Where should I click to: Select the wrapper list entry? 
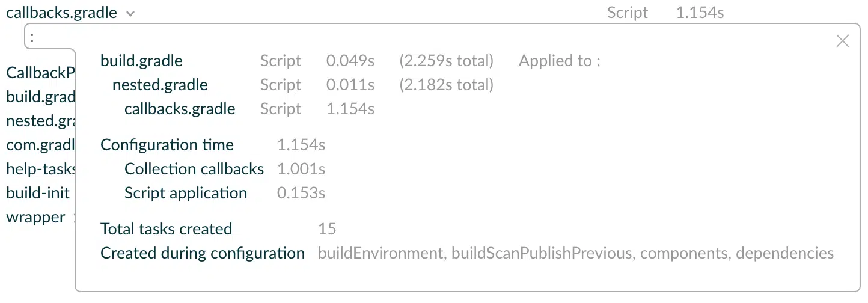35,217
